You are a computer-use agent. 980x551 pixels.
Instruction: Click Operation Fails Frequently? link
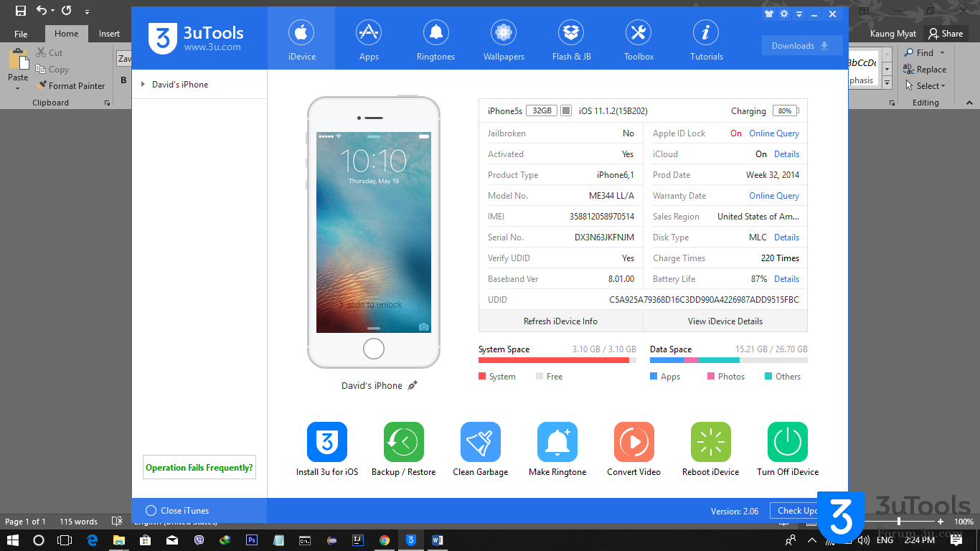click(x=199, y=468)
